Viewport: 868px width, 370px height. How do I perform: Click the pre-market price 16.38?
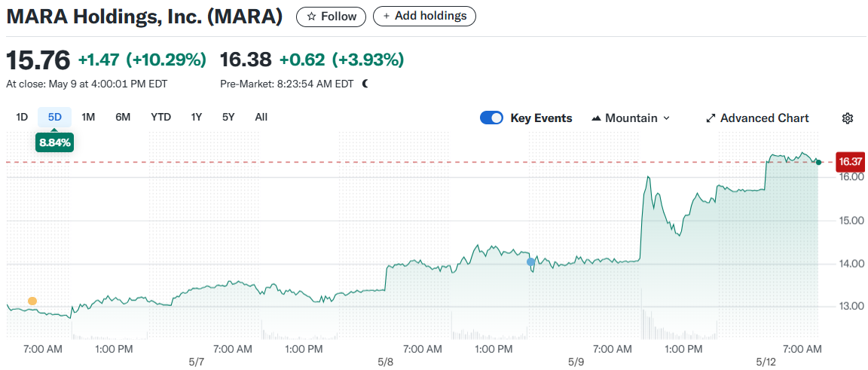click(x=246, y=60)
